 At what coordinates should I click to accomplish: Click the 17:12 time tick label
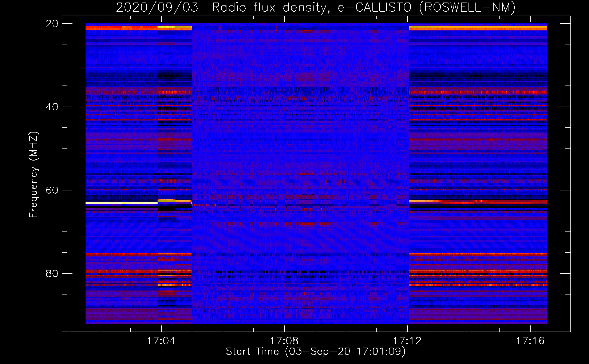point(407,341)
